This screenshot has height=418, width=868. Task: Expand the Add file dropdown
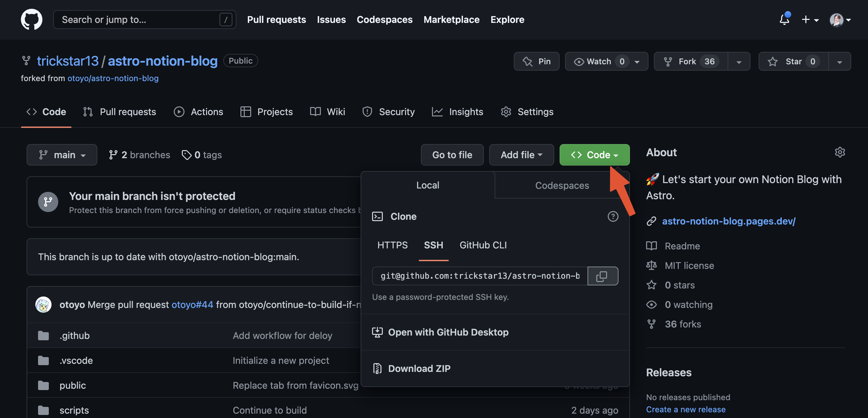point(521,155)
